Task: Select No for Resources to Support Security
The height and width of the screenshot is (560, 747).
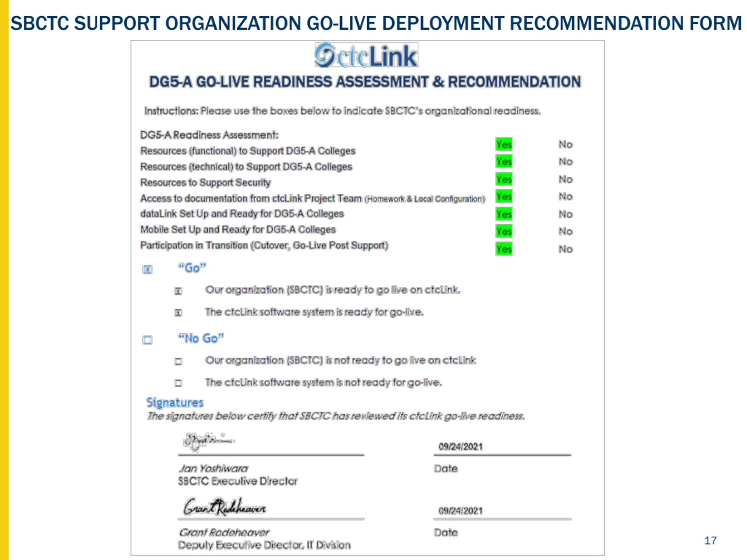Action: pos(566,179)
